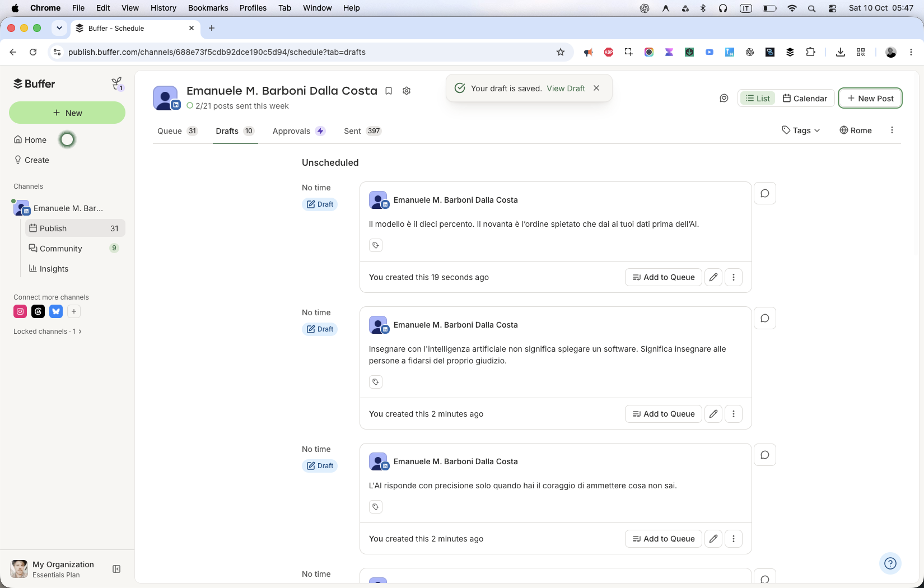924x588 pixels.
Task: Open channel settings gear icon
Action: click(x=407, y=91)
